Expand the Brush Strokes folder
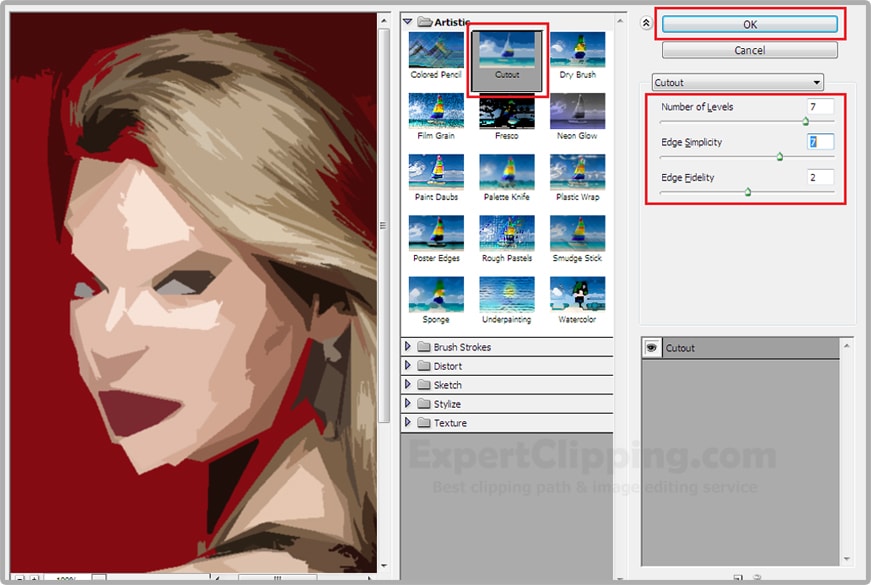Viewport: 871px width, 585px height. (x=408, y=347)
